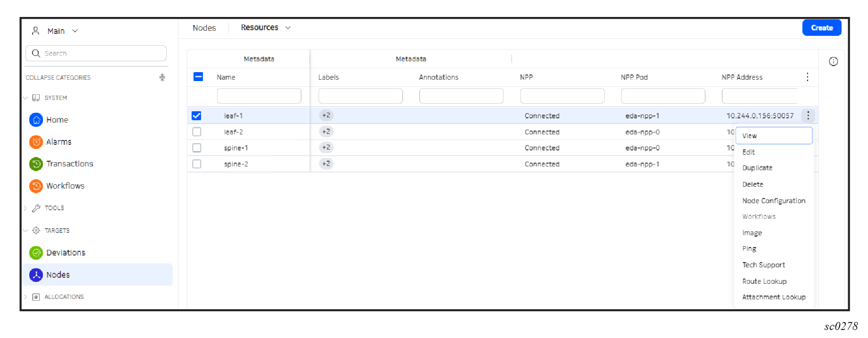The height and width of the screenshot is (338, 868).
Task: Open the table column options menu
Action: pyautogui.click(x=808, y=77)
